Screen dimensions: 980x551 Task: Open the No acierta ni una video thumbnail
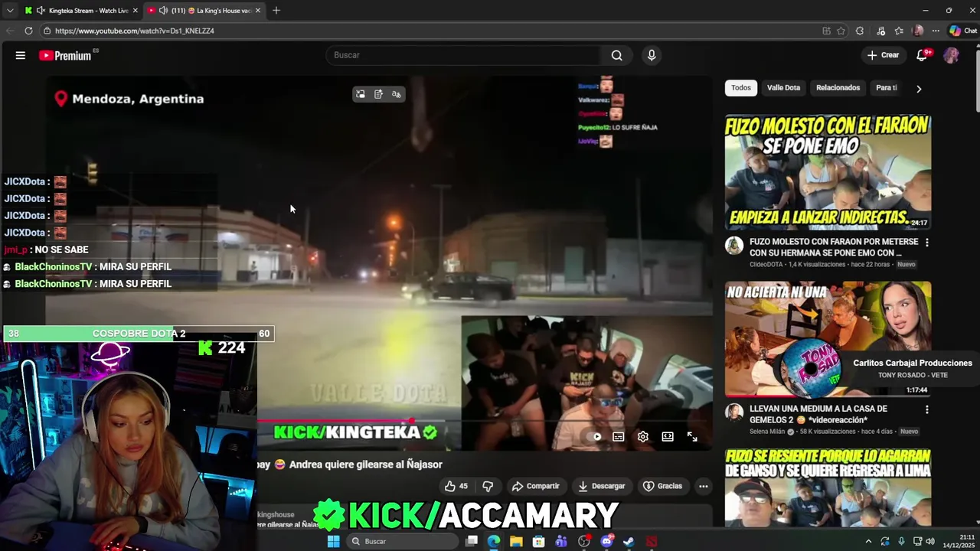pyautogui.click(x=828, y=339)
